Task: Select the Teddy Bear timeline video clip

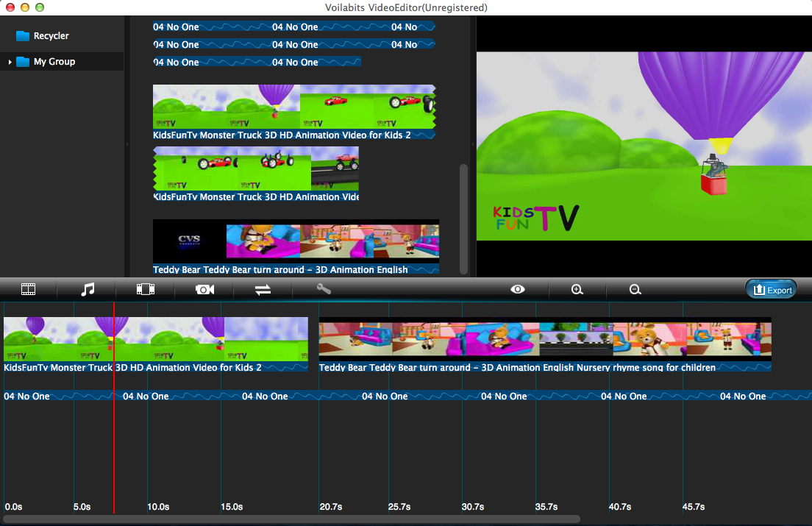Action: [x=545, y=344]
